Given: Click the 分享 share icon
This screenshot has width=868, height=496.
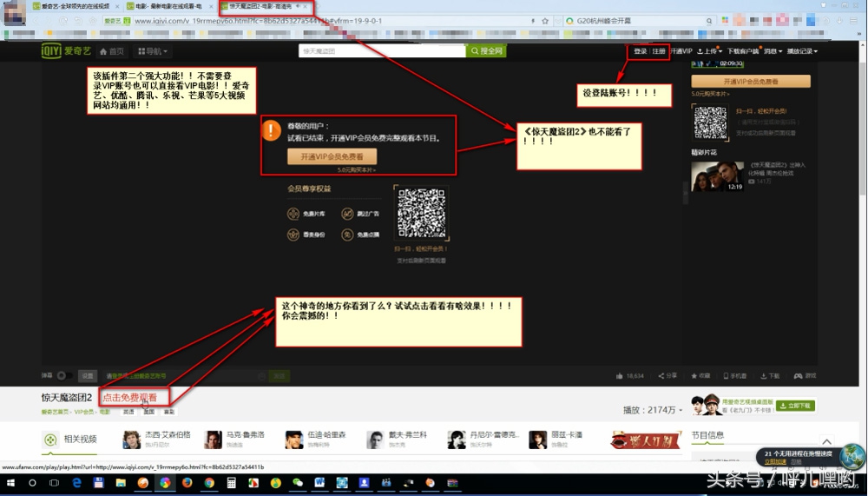Looking at the screenshot, I should coord(661,376).
